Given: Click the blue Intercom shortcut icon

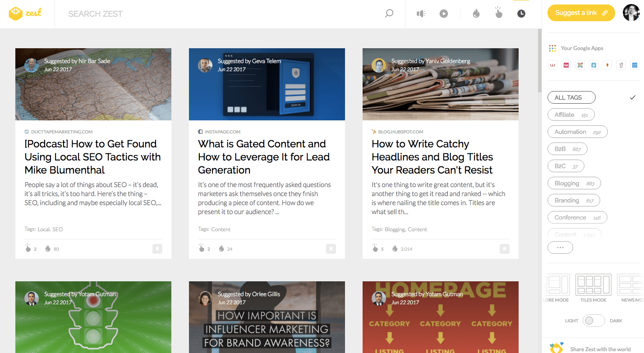Looking at the screenshot, I should point(635,65).
